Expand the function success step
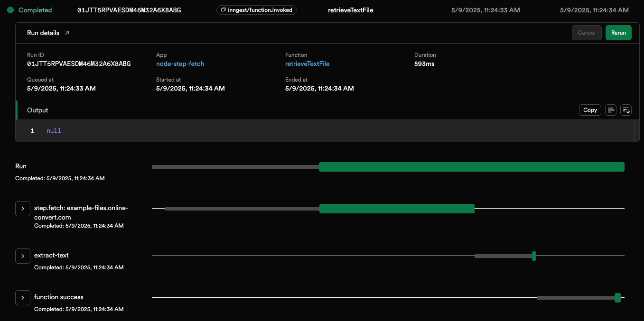Viewport: 644px width, 321px height. click(22, 297)
